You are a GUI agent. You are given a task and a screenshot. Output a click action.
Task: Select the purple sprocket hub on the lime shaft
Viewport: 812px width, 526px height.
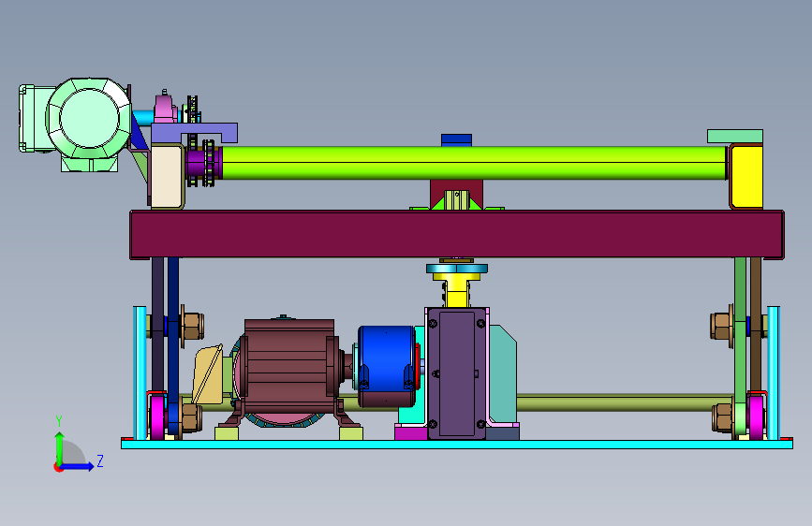point(197,163)
